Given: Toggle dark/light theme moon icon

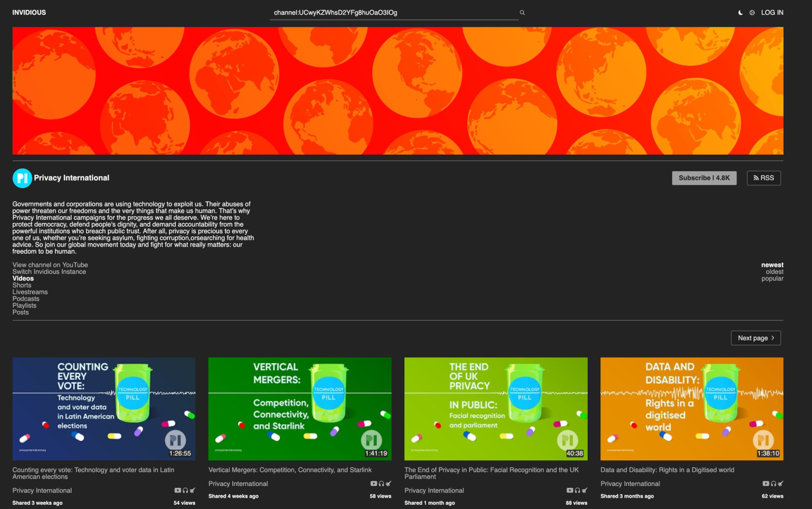Looking at the screenshot, I should (x=740, y=13).
